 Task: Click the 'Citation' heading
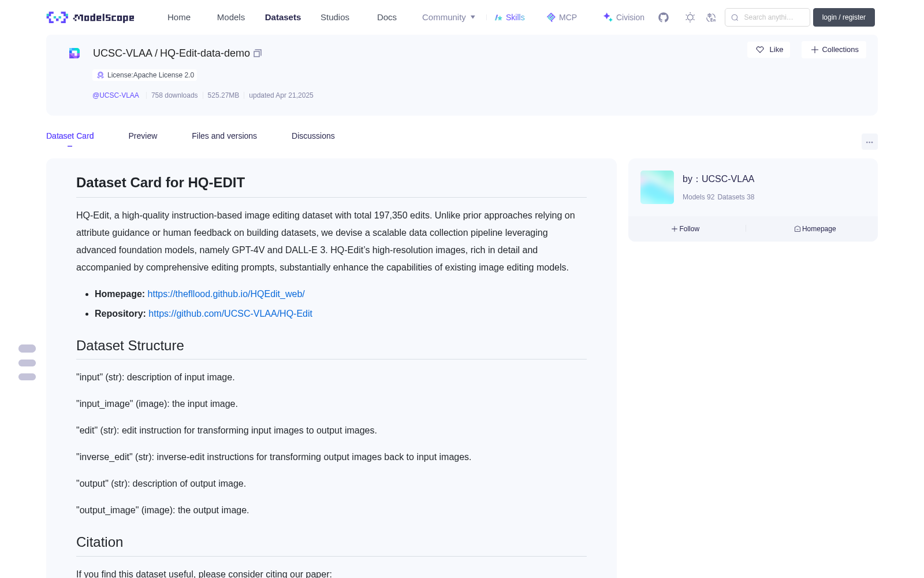click(99, 542)
